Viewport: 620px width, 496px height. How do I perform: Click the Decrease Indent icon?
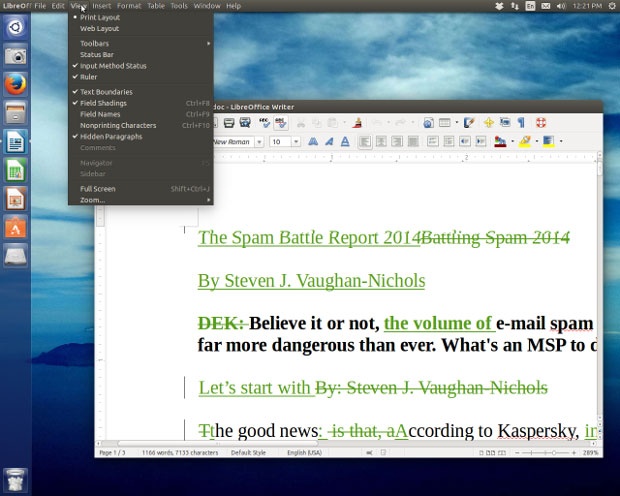tap(465, 142)
